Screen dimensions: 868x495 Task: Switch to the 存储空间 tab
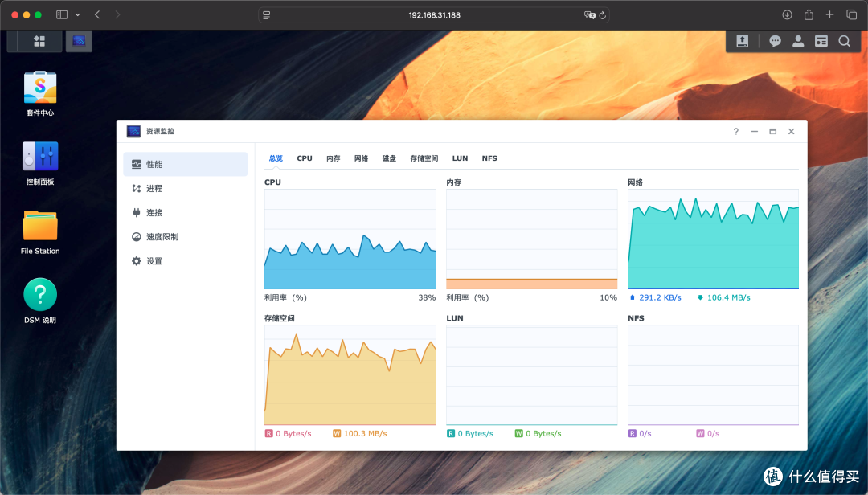coord(424,158)
